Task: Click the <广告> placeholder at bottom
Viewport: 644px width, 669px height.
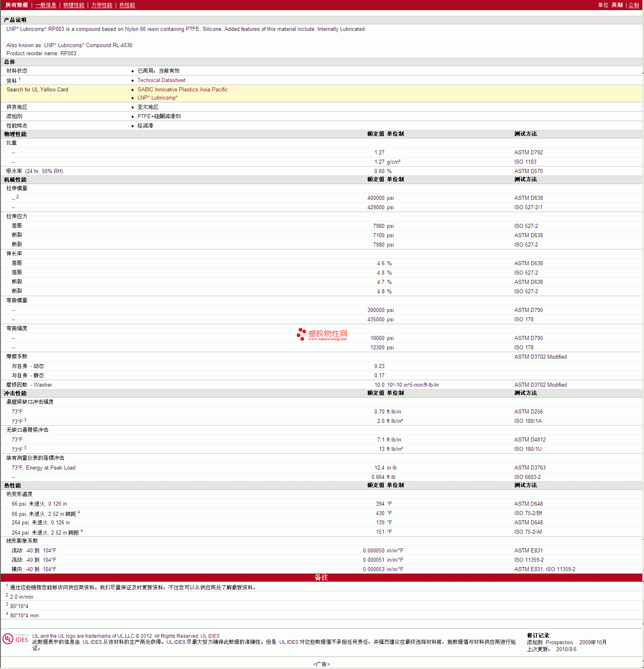Action: point(321,664)
